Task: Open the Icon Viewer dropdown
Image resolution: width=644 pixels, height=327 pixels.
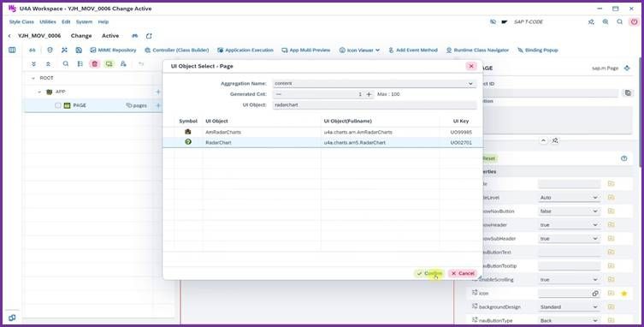Action: tap(359, 51)
